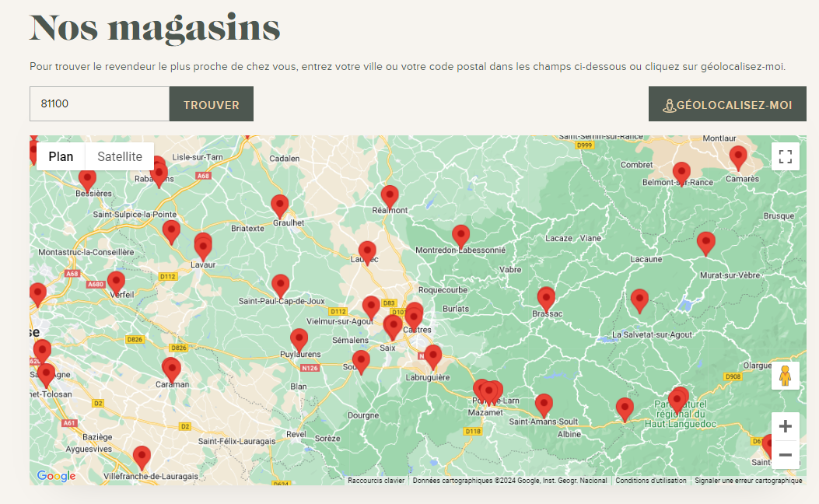Click Signaler une erreur cartographique link
819x504 pixels.
click(x=748, y=481)
